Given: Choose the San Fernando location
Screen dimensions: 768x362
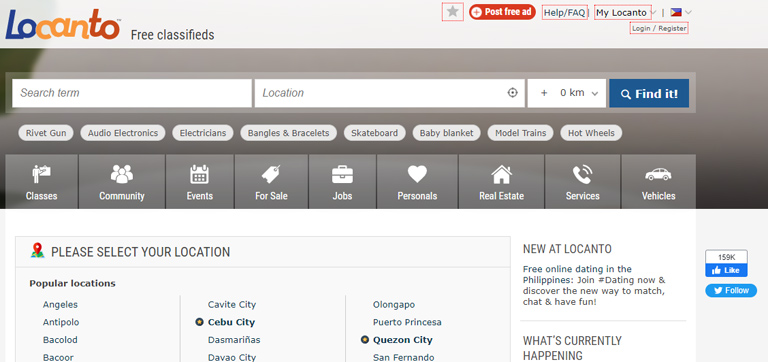Looking at the screenshot, I should point(404,358).
